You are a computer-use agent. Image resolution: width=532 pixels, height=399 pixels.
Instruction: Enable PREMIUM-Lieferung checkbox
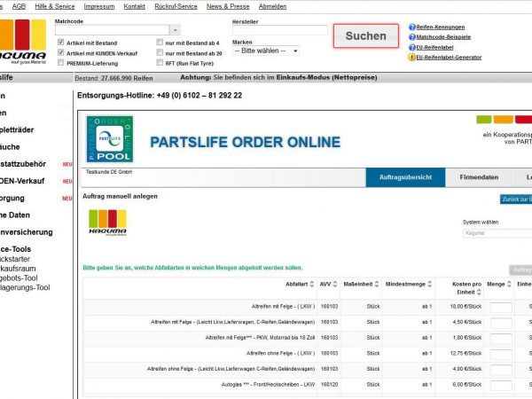point(60,63)
